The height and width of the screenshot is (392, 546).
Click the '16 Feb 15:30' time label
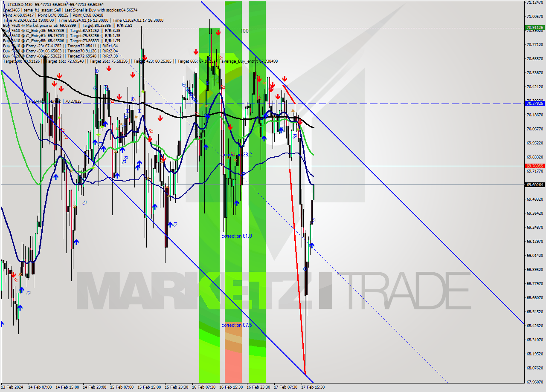pos(231,387)
